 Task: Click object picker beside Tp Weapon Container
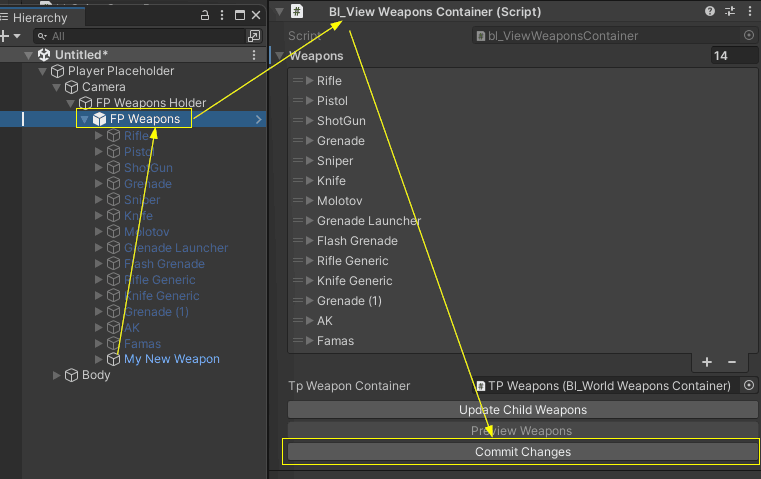(749, 386)
